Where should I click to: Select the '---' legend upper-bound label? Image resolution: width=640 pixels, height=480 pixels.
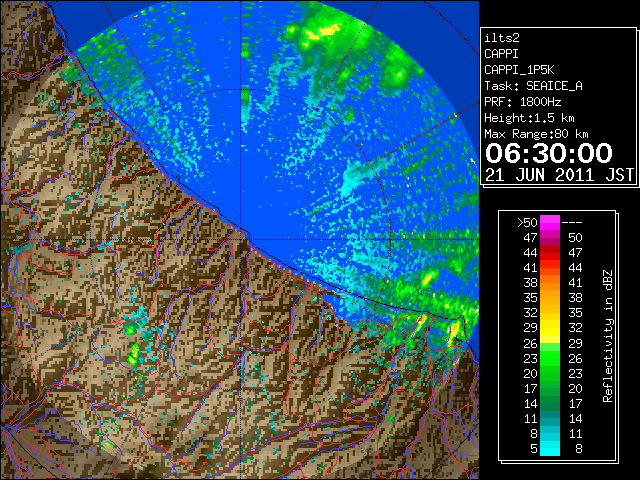pos(572,223)
